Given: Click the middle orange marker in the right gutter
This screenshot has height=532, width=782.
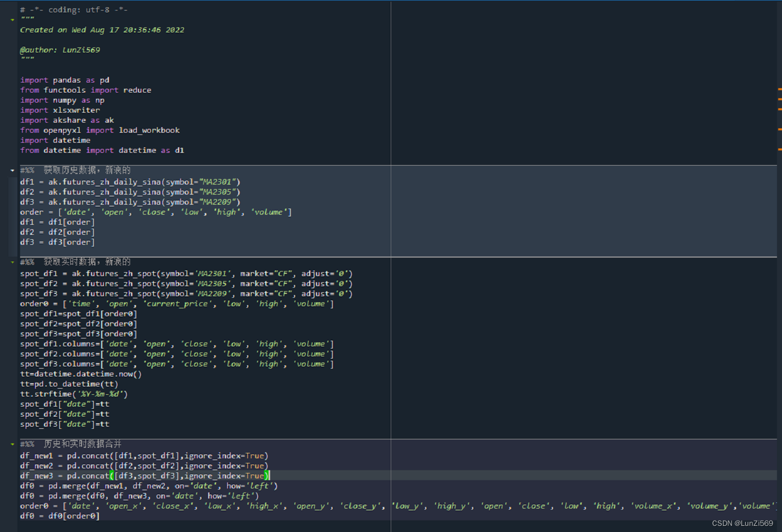Looking at the screenshot, I should 778,110.
